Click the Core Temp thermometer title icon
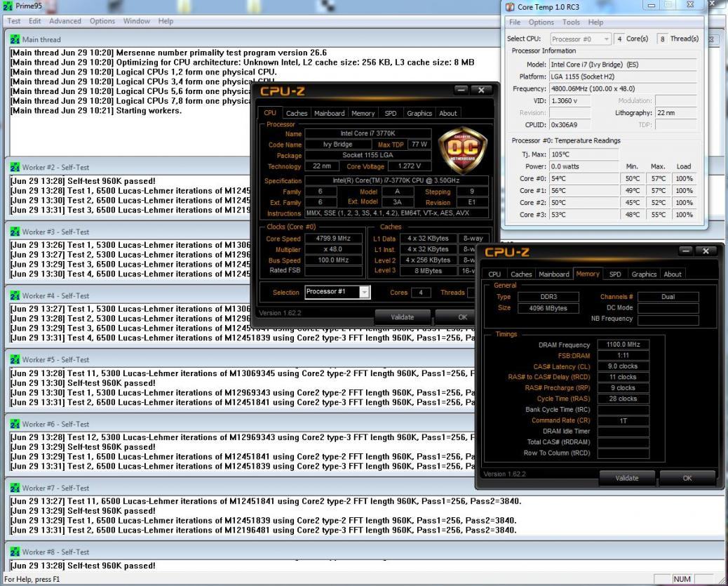 point(510,7)
